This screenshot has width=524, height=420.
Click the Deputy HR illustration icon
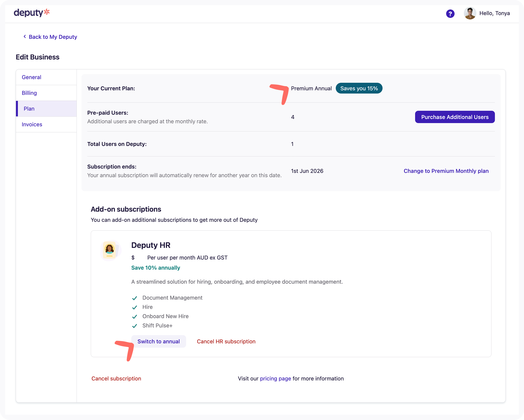coord(111,250)
